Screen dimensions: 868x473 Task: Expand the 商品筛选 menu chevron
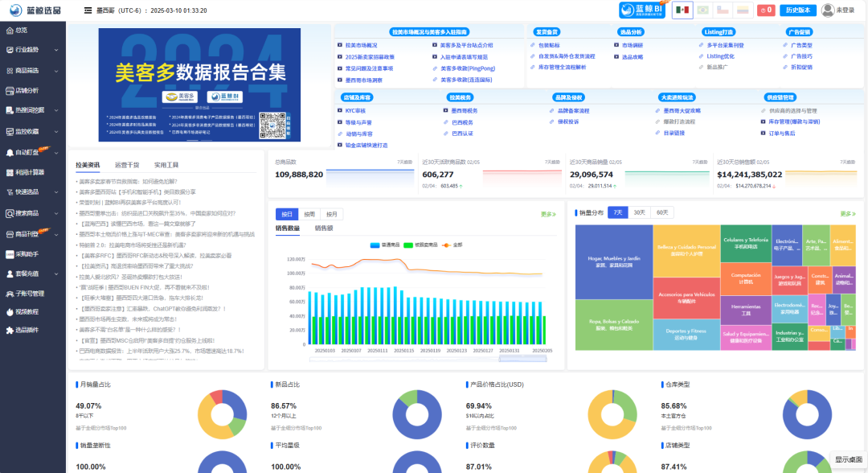pyautogui.click(x=56, y=71)
